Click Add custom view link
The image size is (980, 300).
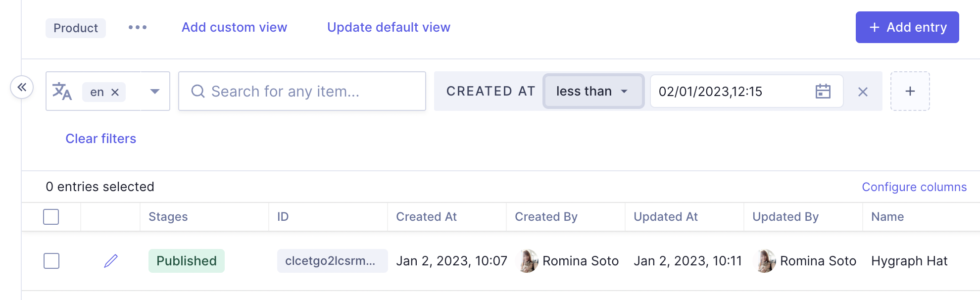tap(234, 27)
